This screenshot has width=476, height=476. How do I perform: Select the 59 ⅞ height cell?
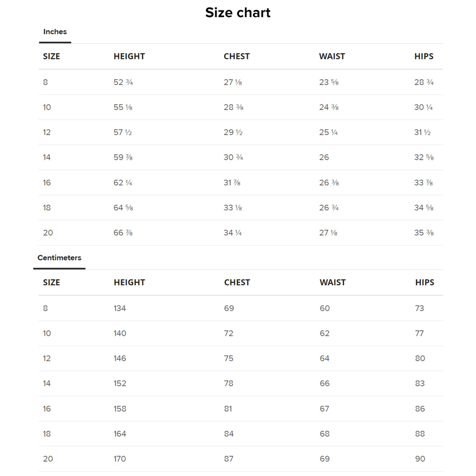tap(123, 157)
